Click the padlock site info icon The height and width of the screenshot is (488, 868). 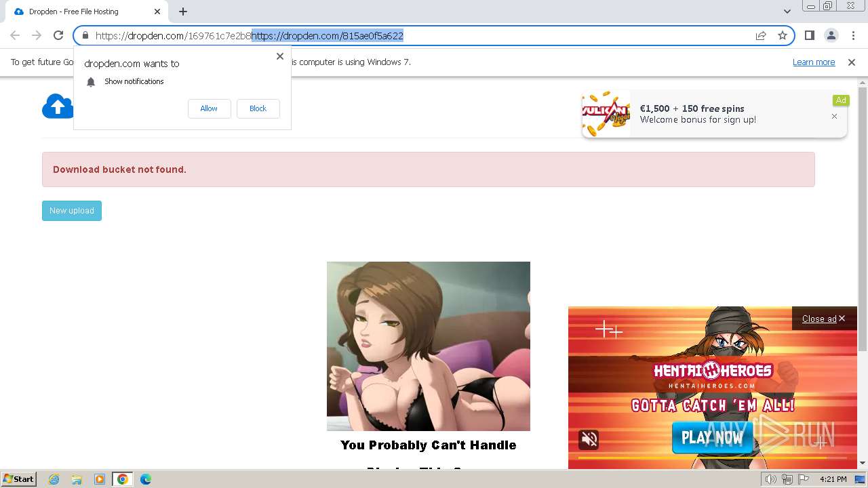(85, 35)
